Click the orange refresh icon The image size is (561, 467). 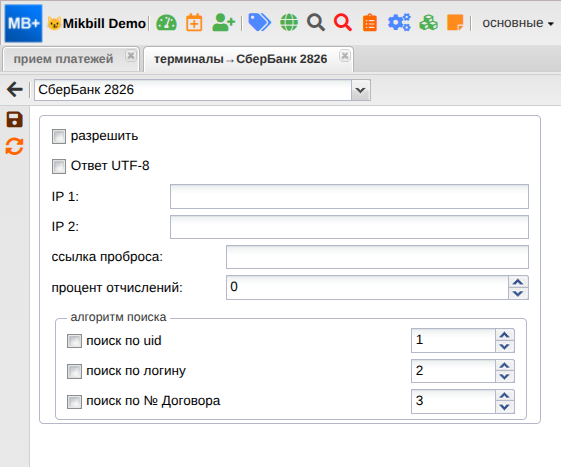click(x=14, y=147)
